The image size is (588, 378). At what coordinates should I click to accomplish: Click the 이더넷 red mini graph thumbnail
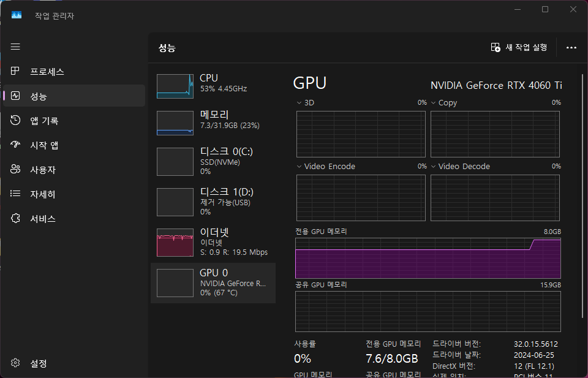(x=175, y=243)
